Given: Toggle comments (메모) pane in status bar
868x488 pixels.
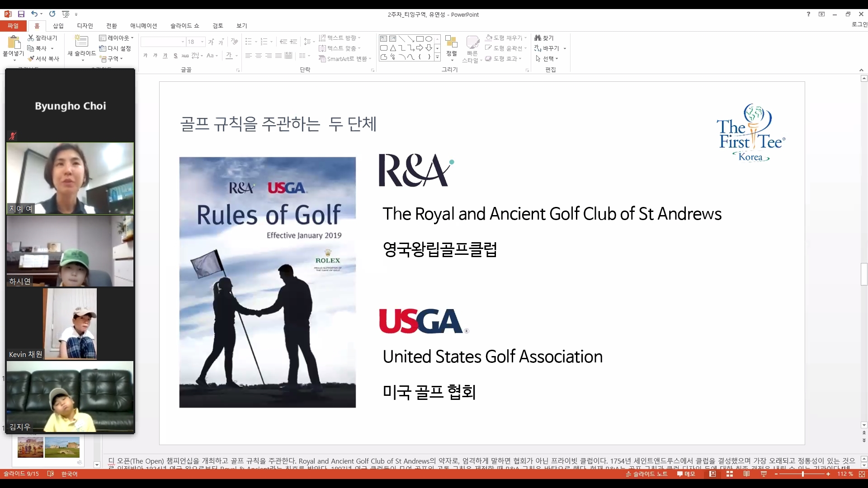Looking at the screenshot, I should point(686,474).
